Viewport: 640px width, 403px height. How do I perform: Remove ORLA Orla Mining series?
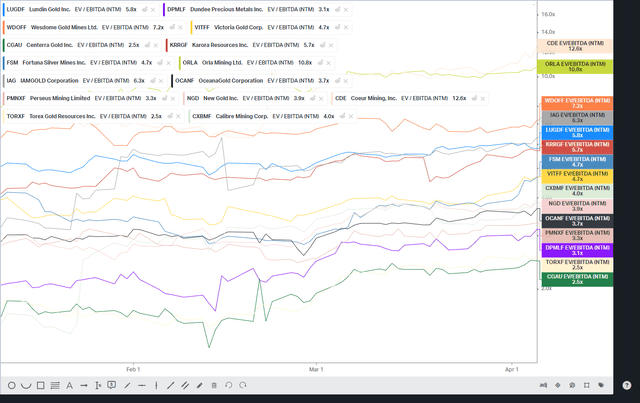point(329,63)
